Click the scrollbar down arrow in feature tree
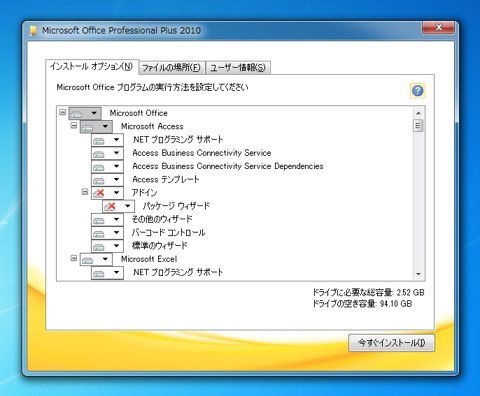This screenshot has width=480, height=396. click(418, 274)
